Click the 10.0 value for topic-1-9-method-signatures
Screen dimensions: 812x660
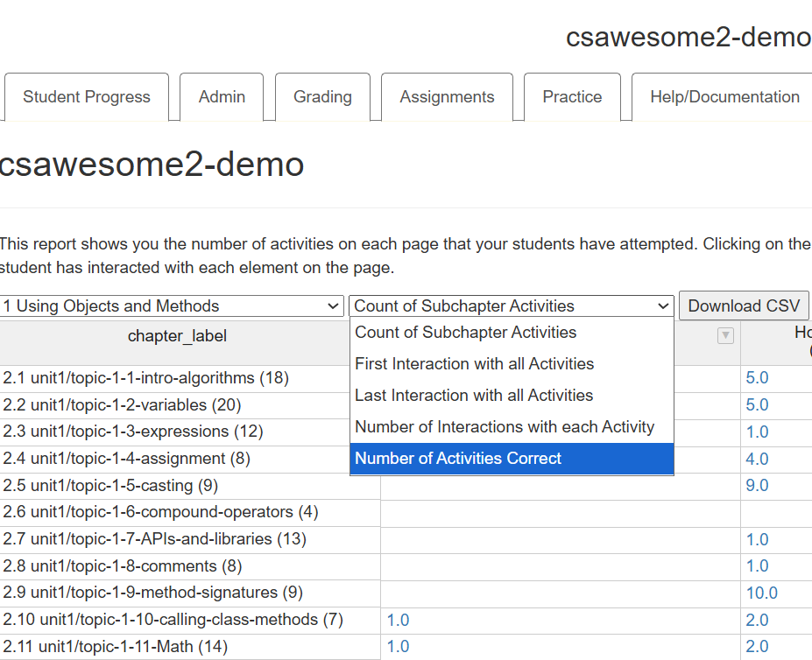761,593
